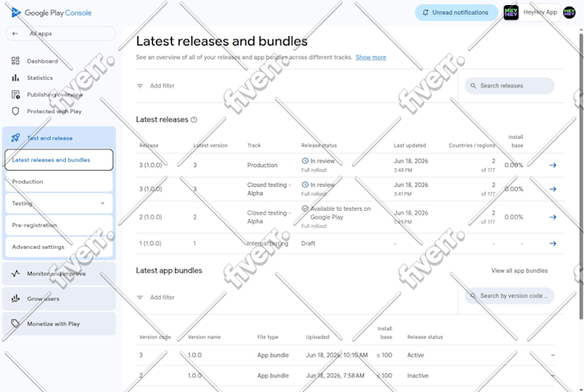Click the Active release status cell

pos(416,355)
